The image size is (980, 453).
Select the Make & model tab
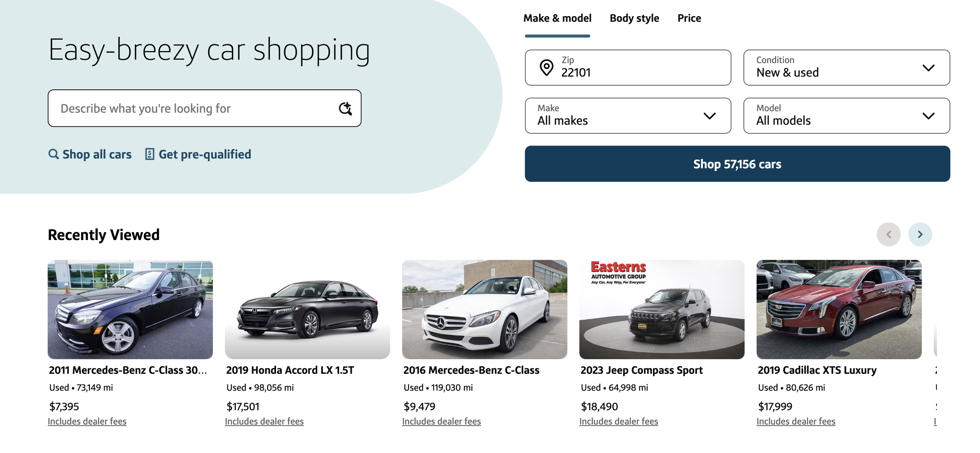tap(557, 18)
